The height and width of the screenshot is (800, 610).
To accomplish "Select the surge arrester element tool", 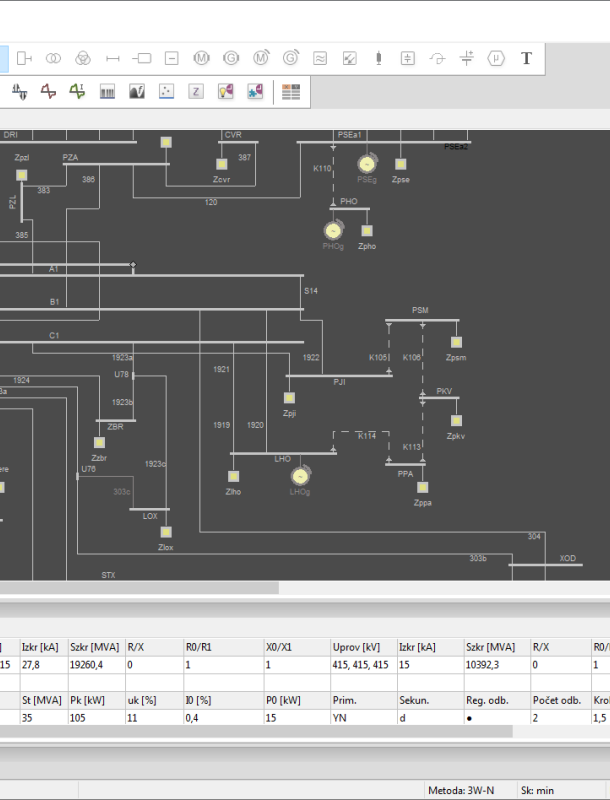I will [x=378, y=58].
